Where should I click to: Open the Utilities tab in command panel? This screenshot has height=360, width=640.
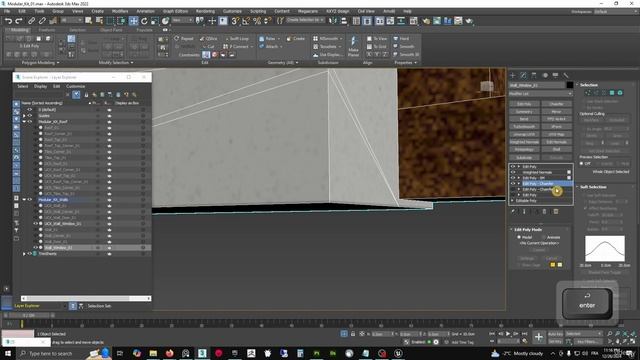(x=566, y=76)
